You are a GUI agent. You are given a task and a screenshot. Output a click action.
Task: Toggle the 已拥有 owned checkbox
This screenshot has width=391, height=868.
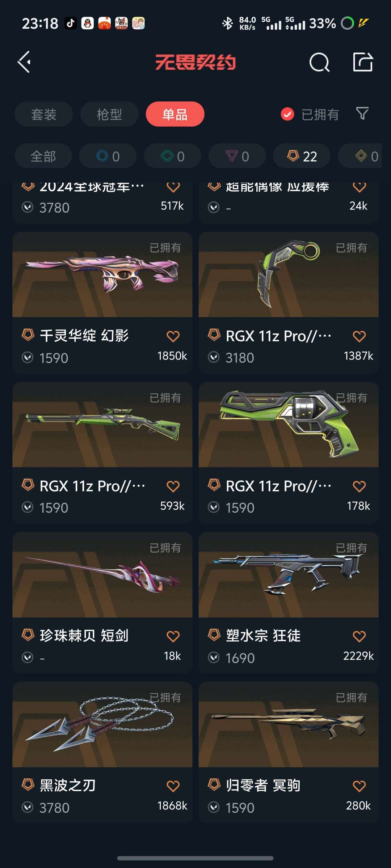point(287,114)
